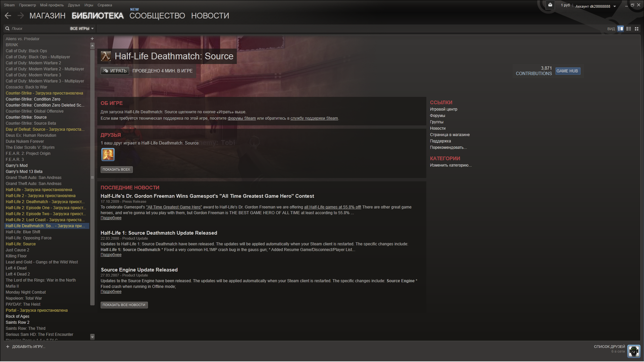Screen dimensions: 644x362
Task: Open the GAME HUB button
Action: click(x=567, y=71)
